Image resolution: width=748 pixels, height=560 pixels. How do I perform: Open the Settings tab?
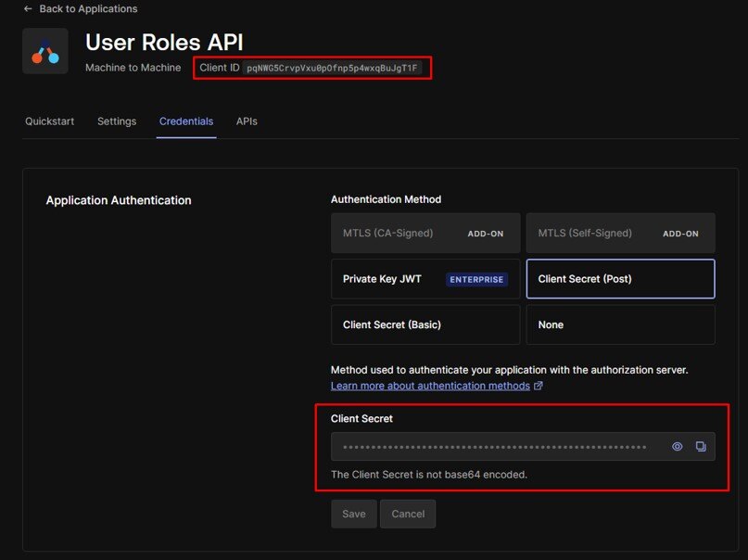[117, 121]
